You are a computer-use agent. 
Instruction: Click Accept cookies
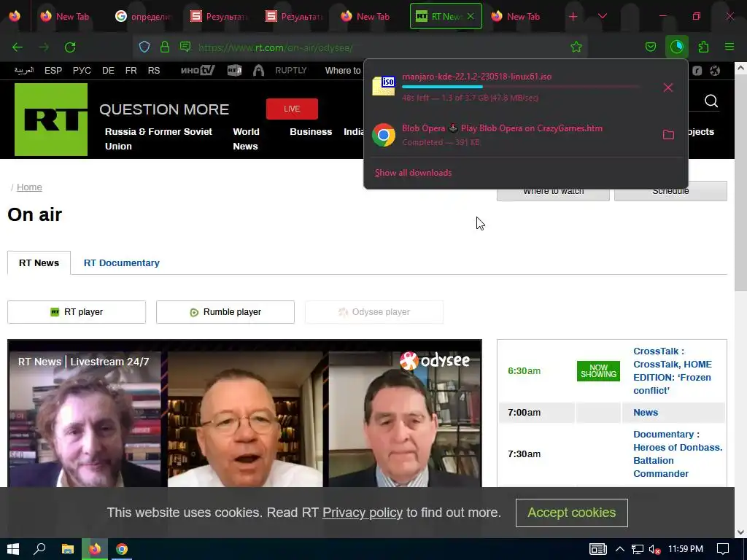click(572, 513)
